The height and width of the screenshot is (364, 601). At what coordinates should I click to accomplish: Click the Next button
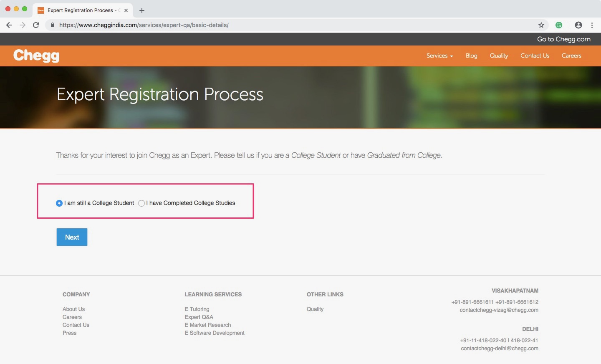(72, 237)
